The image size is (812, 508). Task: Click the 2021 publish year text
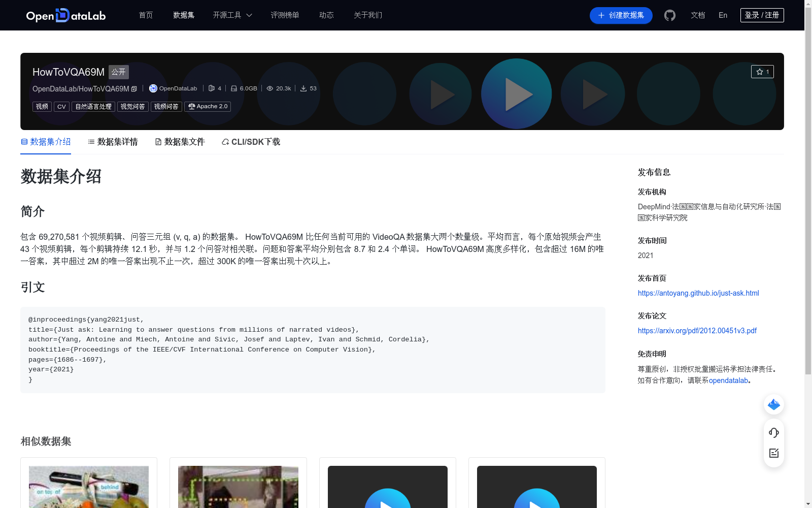(x=646, y=256)
